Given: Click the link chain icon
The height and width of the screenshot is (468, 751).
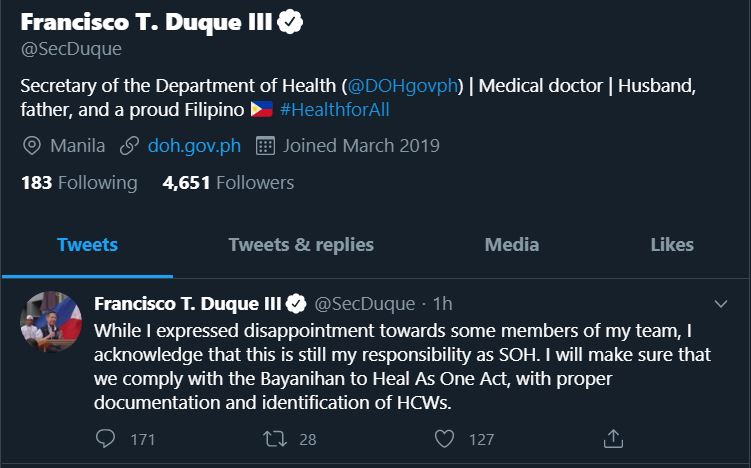Looking at the screenshot, I should 129,146.
